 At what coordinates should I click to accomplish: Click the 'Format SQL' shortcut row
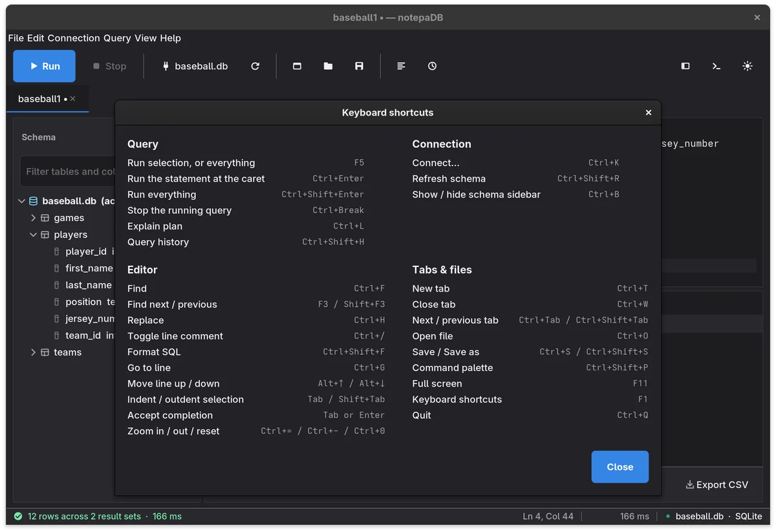256,352
